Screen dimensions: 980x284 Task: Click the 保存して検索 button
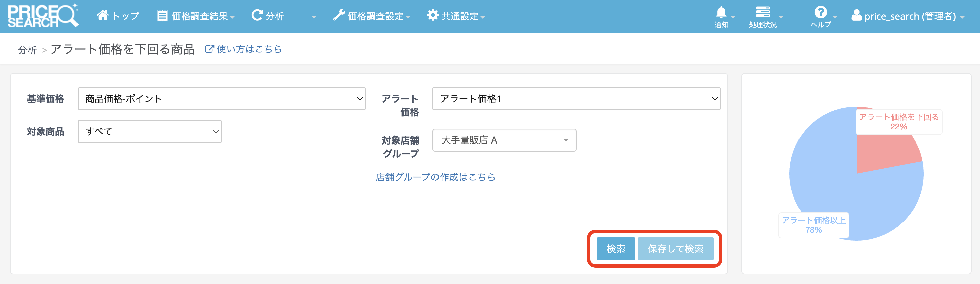pyautogui.click(x=675, y=249)
